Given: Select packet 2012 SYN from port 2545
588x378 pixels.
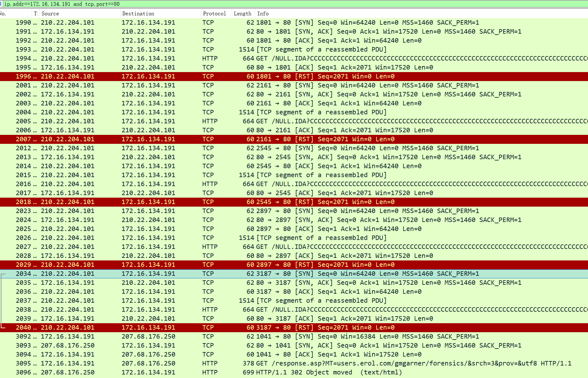Looking at the screenshot, I should 294,148.
